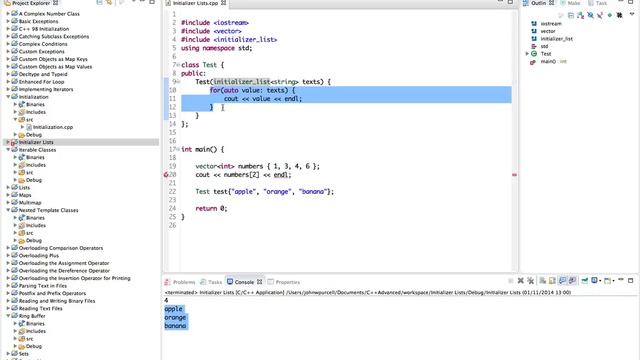Click Collapse All icon in Project Explorer

[x=99, y=2]
